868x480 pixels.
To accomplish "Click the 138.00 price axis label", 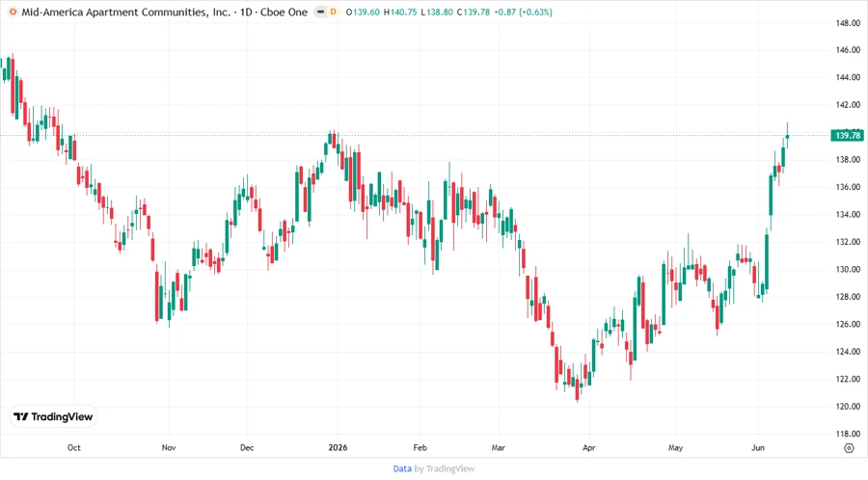I will [x=848, y=159].
